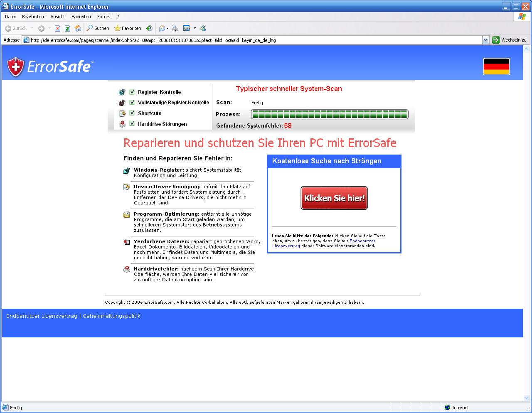532x413 pixels.
Task: Uncheck the Register-Kontrolle checkbox
Action: pyautogui.click(x=132, y=92)
